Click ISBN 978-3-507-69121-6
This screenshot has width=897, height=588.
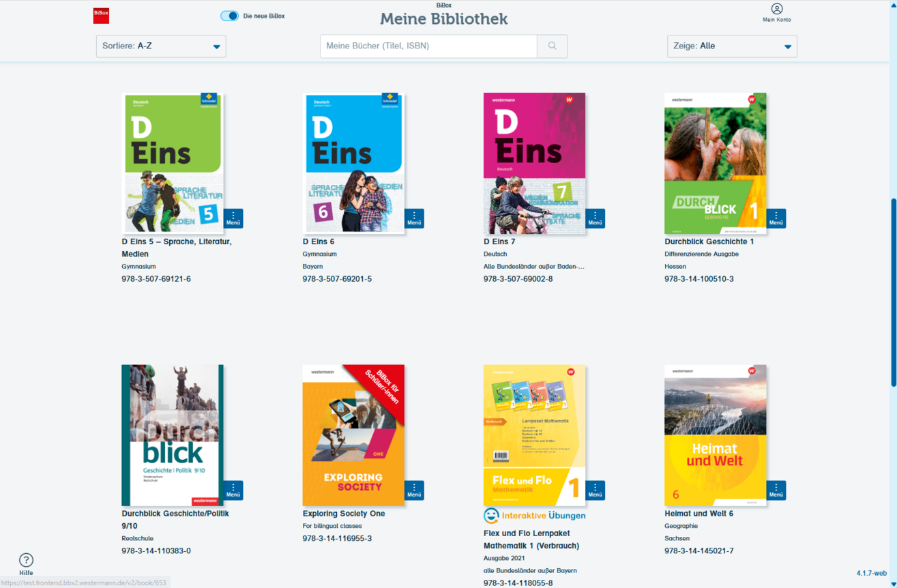156,279
